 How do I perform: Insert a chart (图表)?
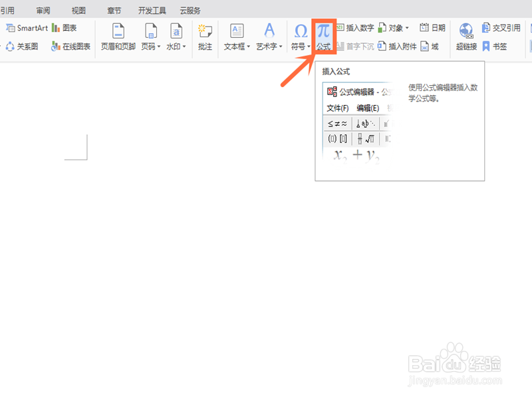(64, 28)
